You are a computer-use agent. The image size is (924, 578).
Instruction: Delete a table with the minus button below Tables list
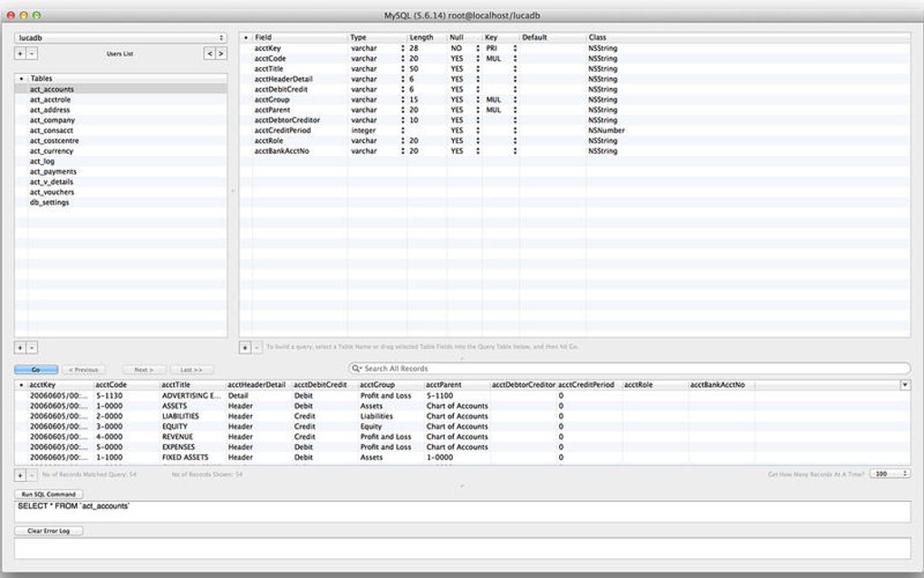[32, 348]
